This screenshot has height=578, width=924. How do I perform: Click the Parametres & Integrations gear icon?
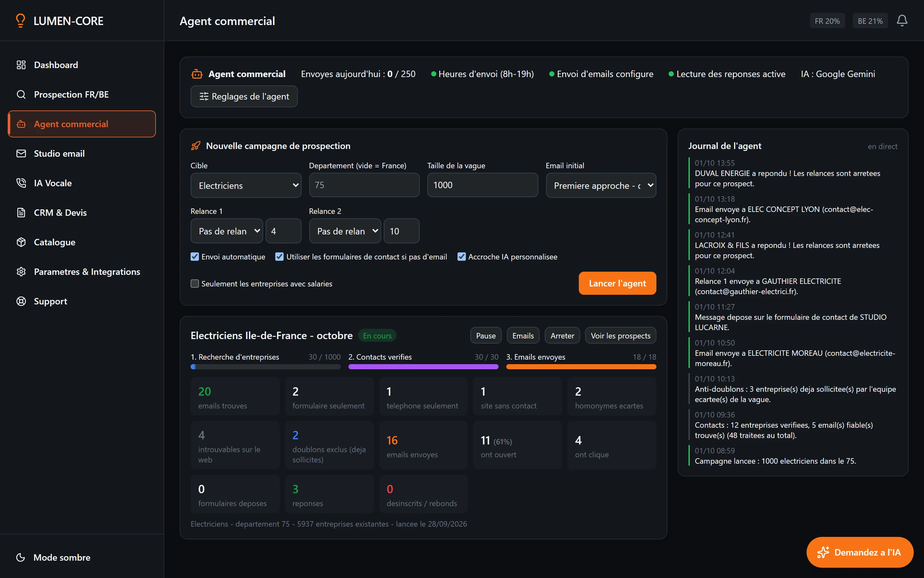pyautogui.click(x=21, y=272)
